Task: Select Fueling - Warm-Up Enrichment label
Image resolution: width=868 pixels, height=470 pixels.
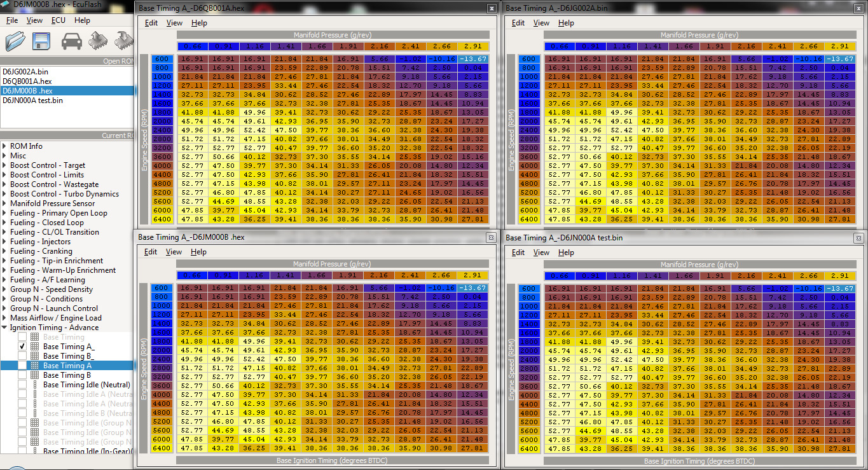Action: [x=63, y=270]
